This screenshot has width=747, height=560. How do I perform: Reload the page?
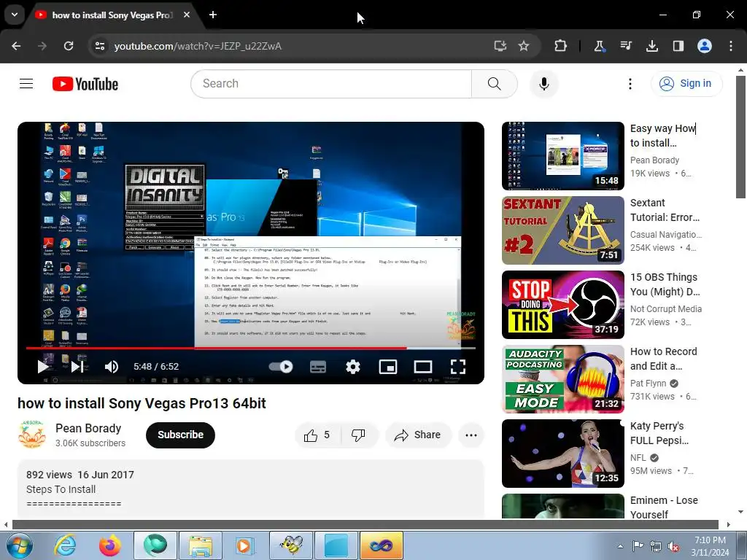(69, 46)
